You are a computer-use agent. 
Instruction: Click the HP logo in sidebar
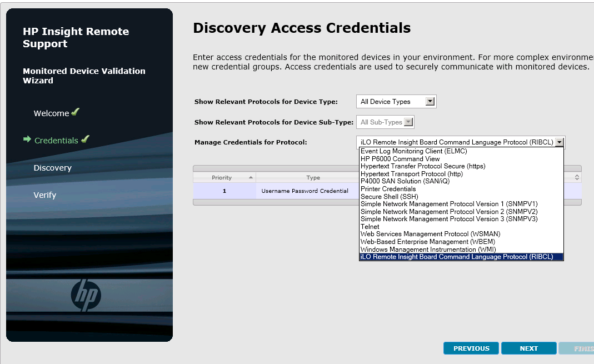[86, 295]
